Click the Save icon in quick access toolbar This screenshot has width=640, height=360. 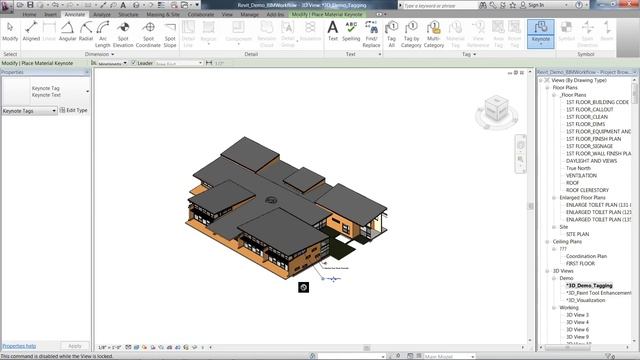[x=30, y=5]
